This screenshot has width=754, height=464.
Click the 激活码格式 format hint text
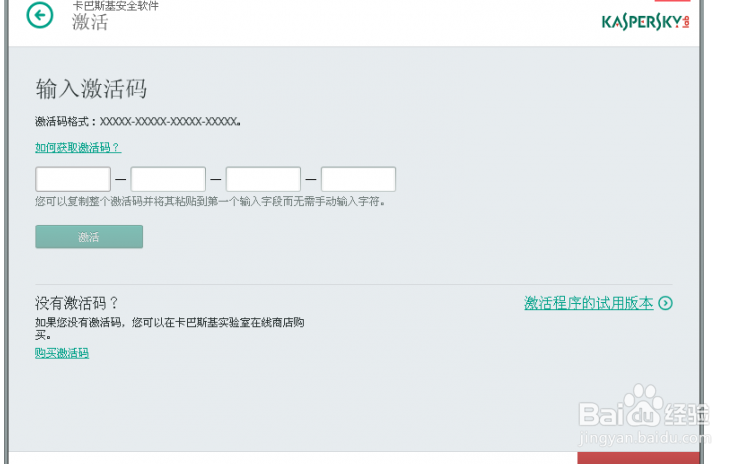coord(138,121)
